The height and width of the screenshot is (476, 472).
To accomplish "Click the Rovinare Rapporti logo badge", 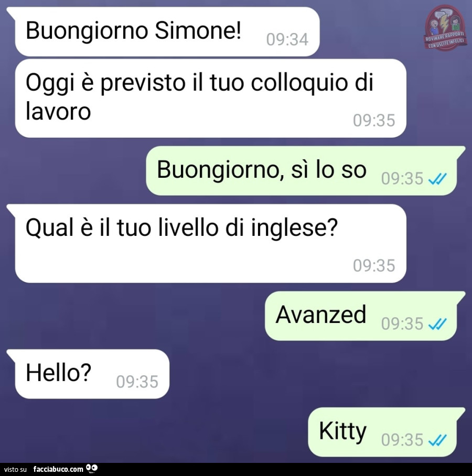I will pos(445,28).
